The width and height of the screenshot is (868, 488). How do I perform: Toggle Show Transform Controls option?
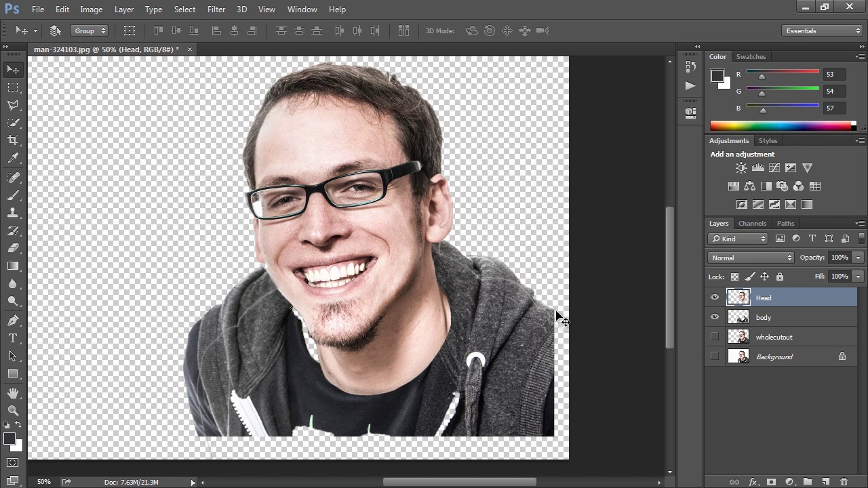pyautogui.click(x=129, y=30)
